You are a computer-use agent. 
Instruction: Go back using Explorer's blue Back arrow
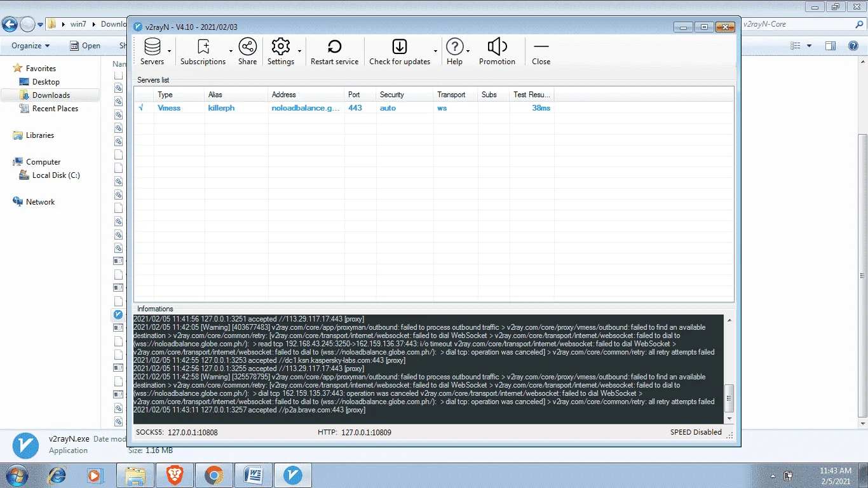[10, 24]
